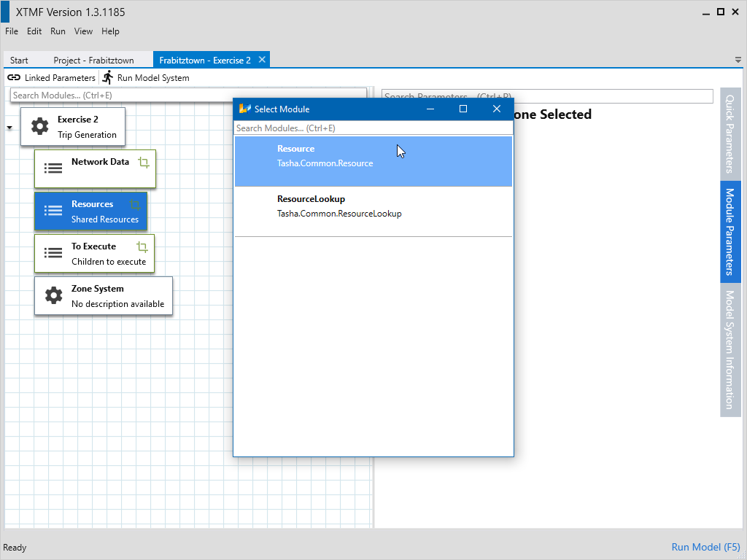
Task: Click the gear icon on Zone System node
Action: [x=53, y=295]
